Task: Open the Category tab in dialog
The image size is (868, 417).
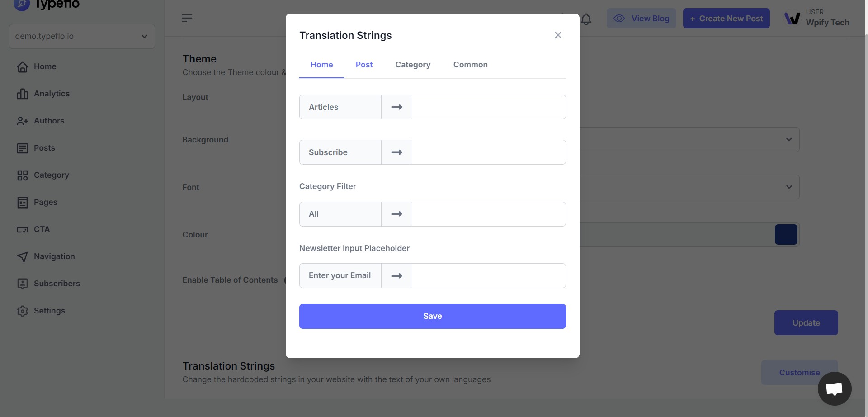Action: click(x=413, y=65)
